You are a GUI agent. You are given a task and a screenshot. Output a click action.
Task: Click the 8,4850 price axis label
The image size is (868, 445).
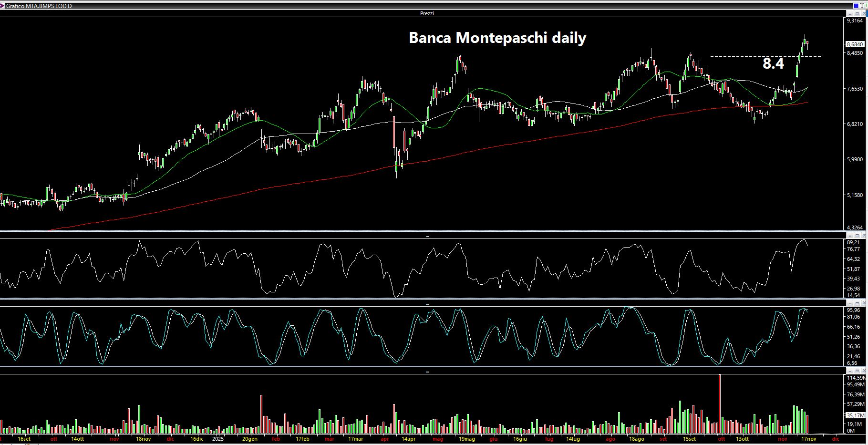click(x=855, y=53)
